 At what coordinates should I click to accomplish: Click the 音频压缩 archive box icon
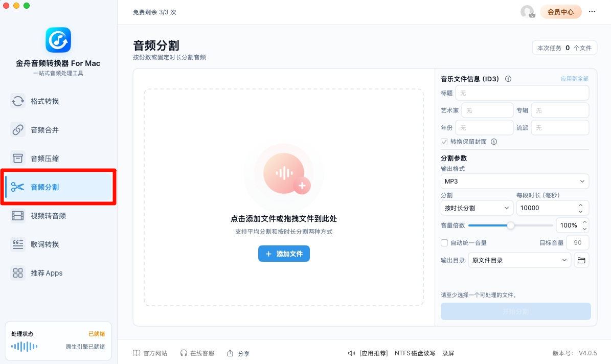point(17,158)
